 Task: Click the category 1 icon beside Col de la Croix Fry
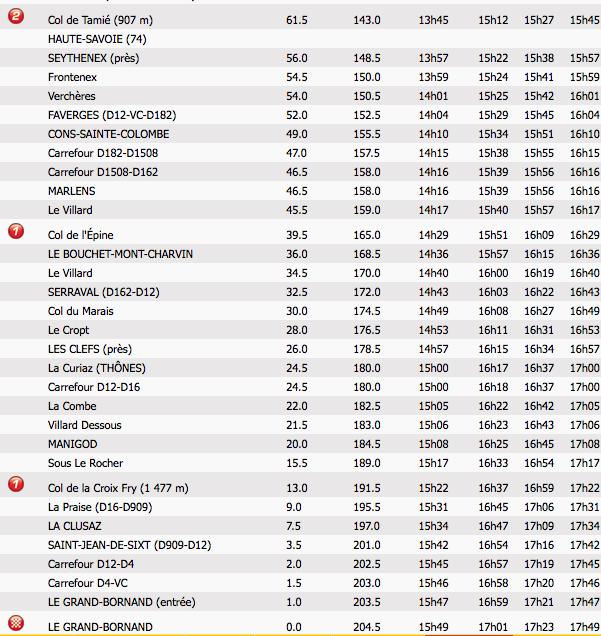click(x=15, y=484)
